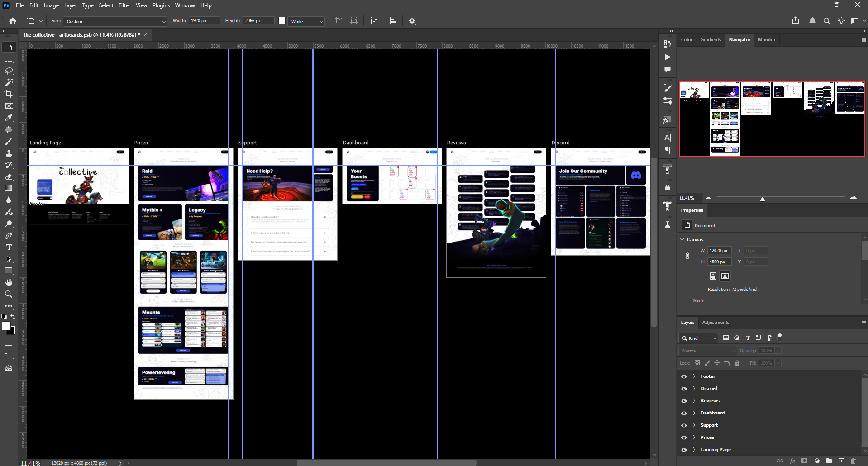Open the artboard Size preset dropdown
The image size is (868, 466).
point(115,21)
